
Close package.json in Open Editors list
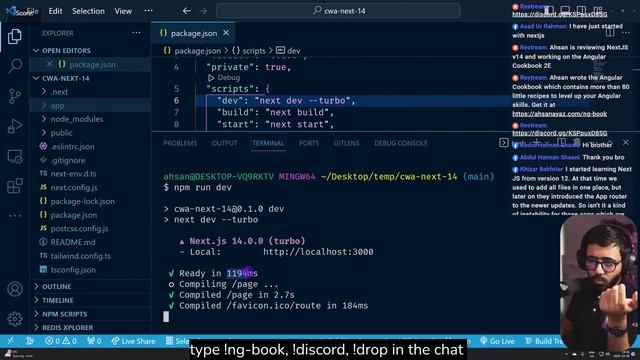(x=49, y=64)
